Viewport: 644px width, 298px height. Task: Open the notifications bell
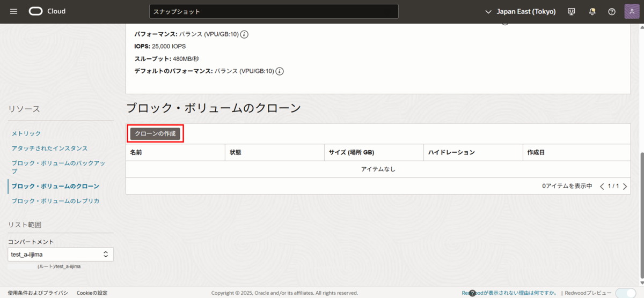tap(592, 11)
